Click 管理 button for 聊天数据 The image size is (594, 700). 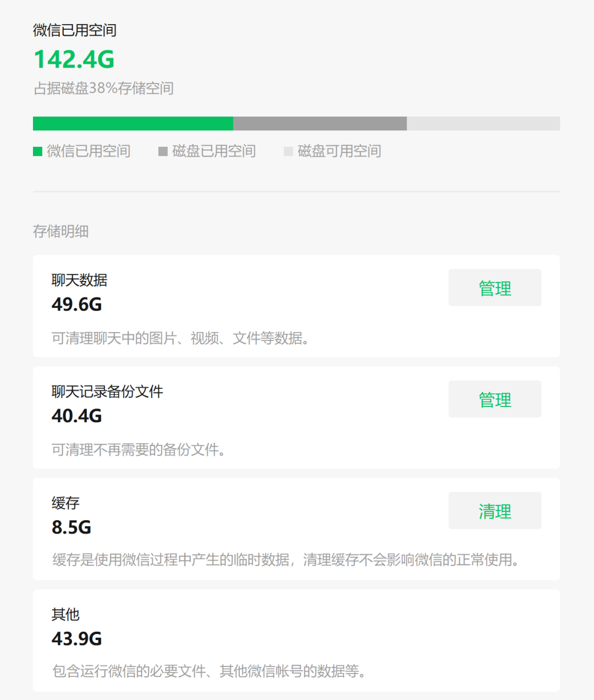point(494,288)
